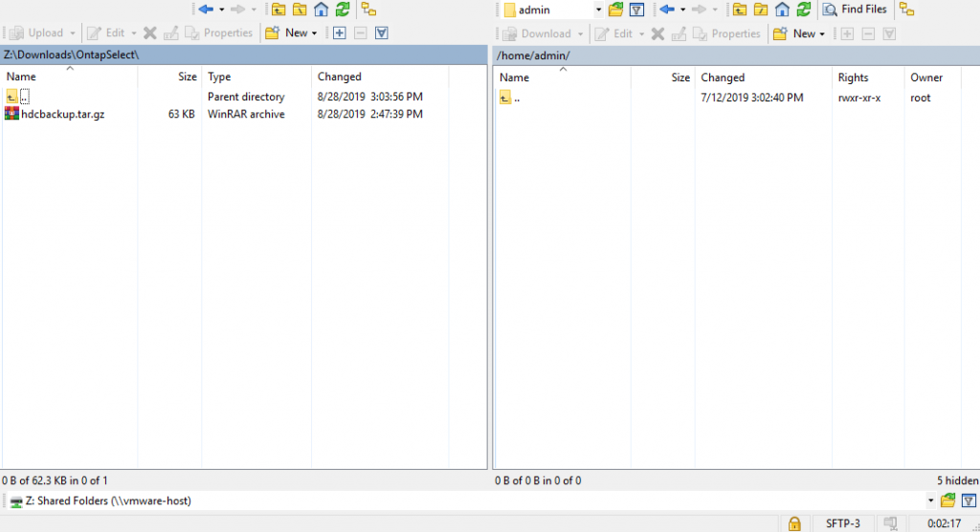Click the Download button
This screenshot has height=532, width=980.
coord(536,33)
